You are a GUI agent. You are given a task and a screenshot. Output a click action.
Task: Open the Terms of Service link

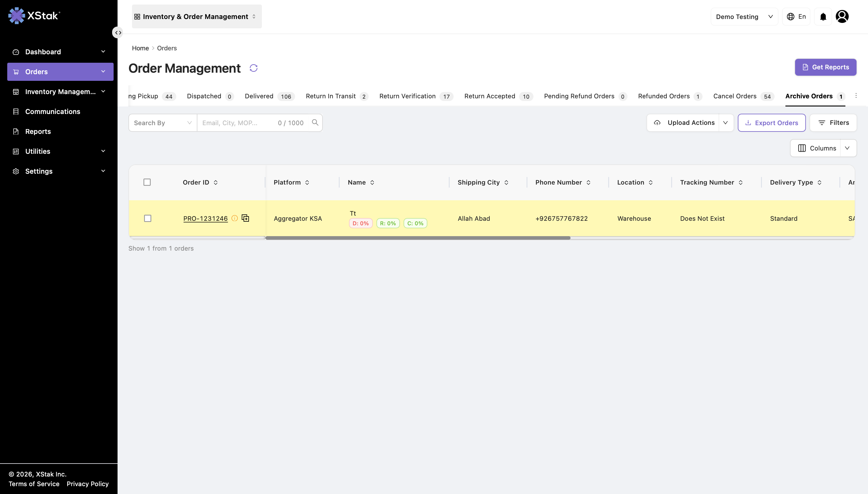tap(34, 484)
